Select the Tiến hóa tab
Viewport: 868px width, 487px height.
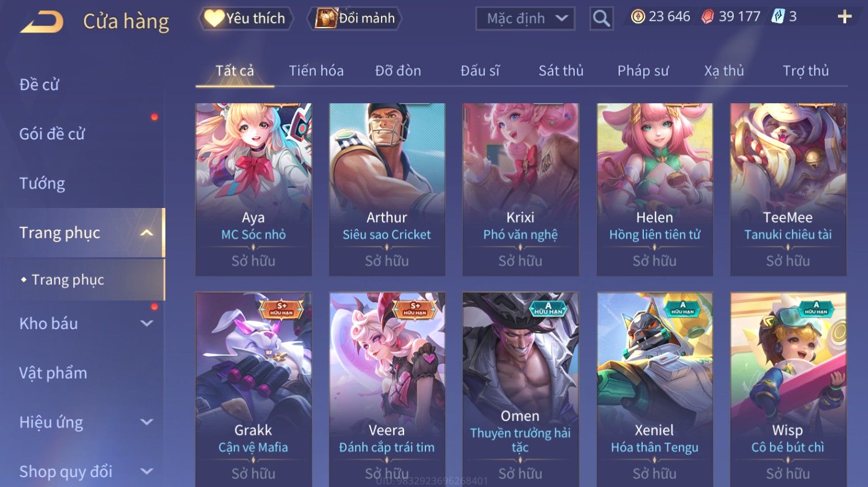coord(316,71)
